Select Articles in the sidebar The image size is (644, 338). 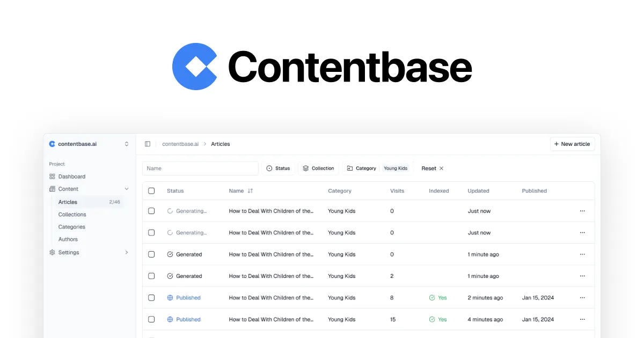[x=68, y=202]
